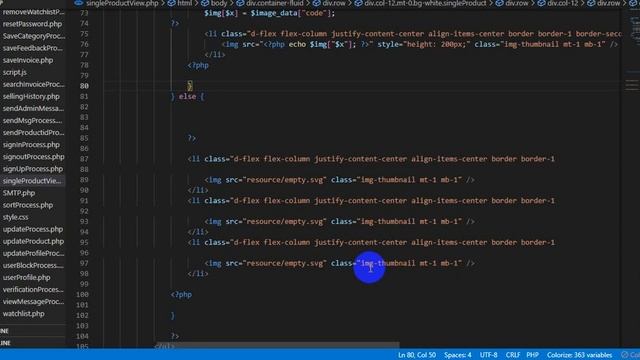This screenshot has height=360, width=640.
Task: Select the singleProductVie... explorer entry
Action: pyautogui.click(x=32, y=181)
